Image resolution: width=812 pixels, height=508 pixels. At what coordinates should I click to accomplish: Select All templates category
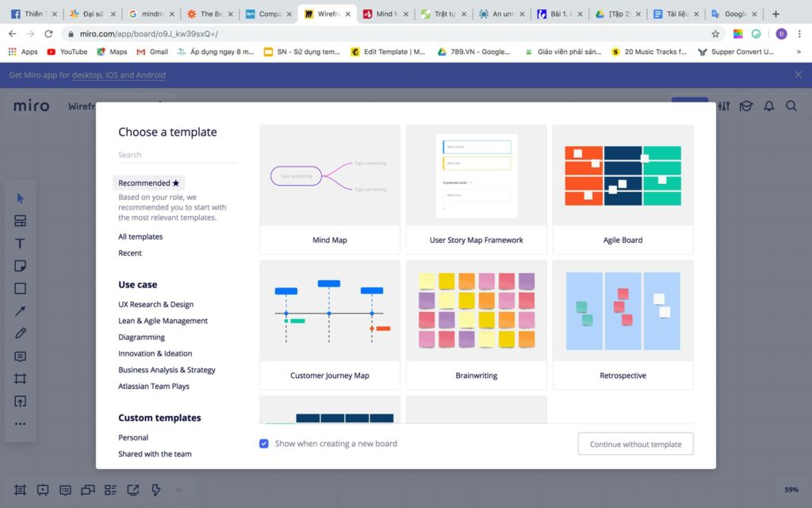140,237
